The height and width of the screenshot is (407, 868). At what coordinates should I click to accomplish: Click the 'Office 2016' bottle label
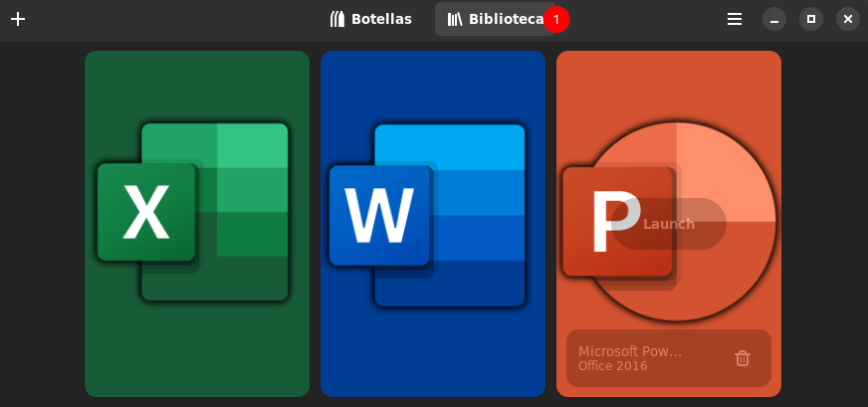[613, 366]
